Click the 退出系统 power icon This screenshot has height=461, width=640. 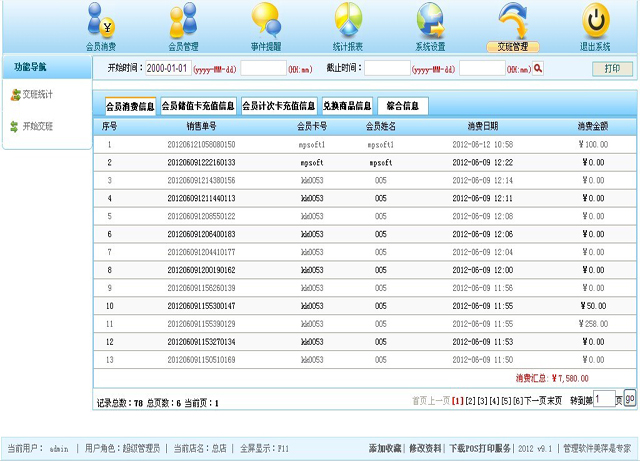[595, 21]
